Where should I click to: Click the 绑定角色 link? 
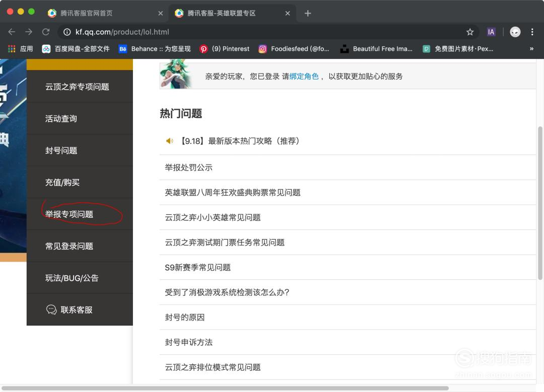tap(304, 76)
